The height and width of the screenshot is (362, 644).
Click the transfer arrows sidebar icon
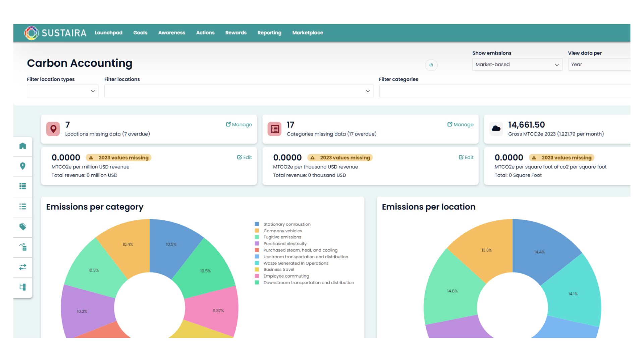click(23, 267)
